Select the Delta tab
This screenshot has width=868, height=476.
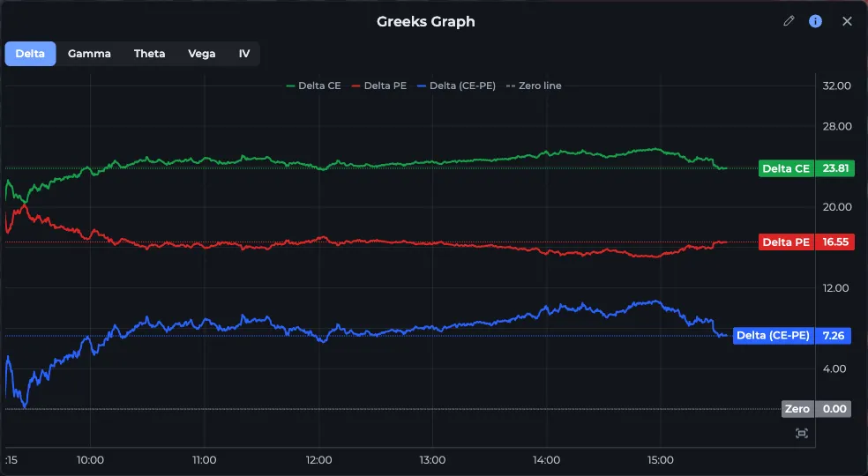coord(31,54)
